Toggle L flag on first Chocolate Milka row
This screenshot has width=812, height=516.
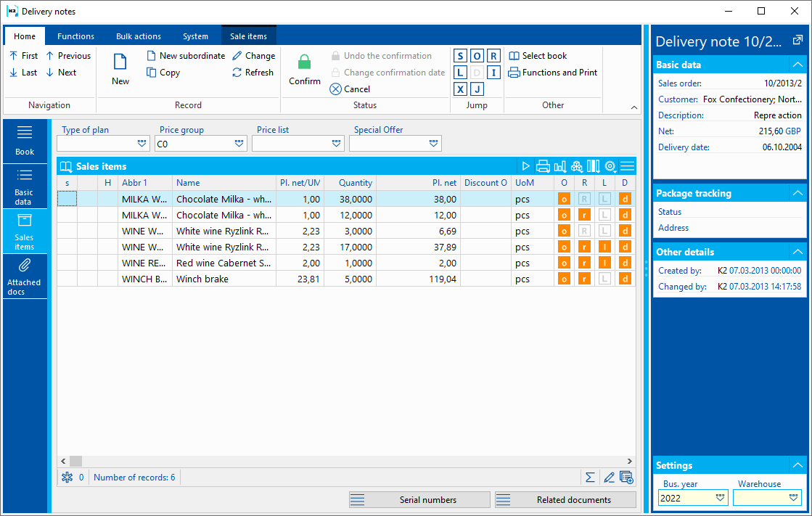click(x=604, y=199)
